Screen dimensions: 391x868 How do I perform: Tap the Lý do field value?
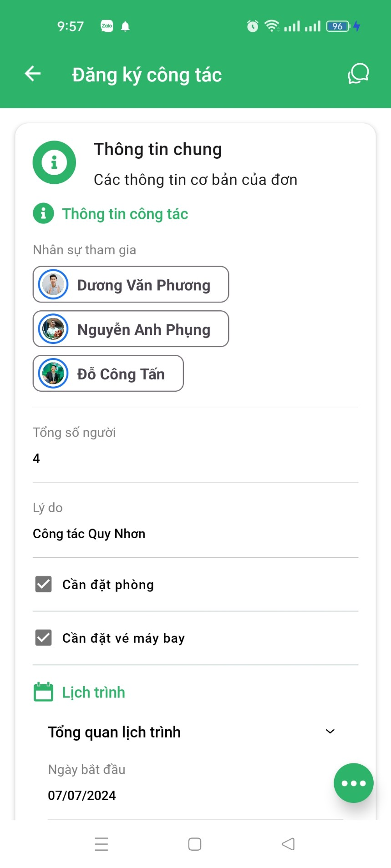point(89,534)
